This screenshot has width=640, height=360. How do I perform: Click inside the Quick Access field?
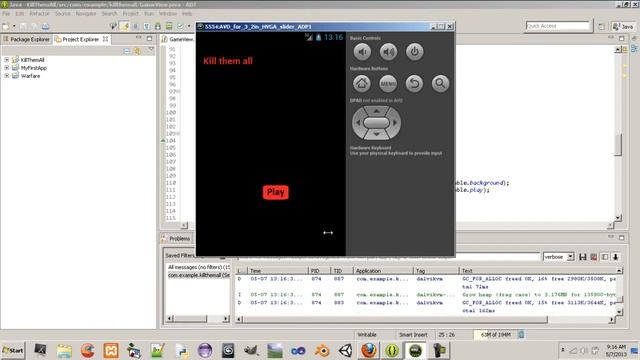coord(558,26)
